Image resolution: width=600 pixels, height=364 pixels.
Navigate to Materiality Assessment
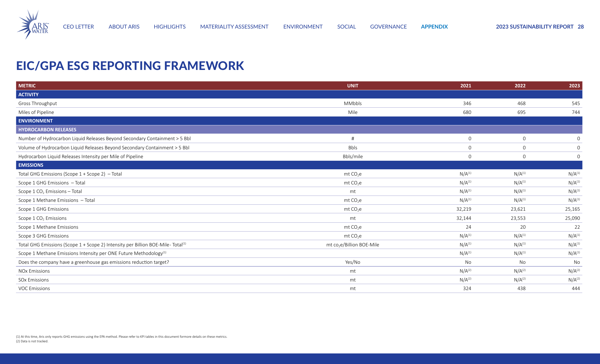[234, 27]
